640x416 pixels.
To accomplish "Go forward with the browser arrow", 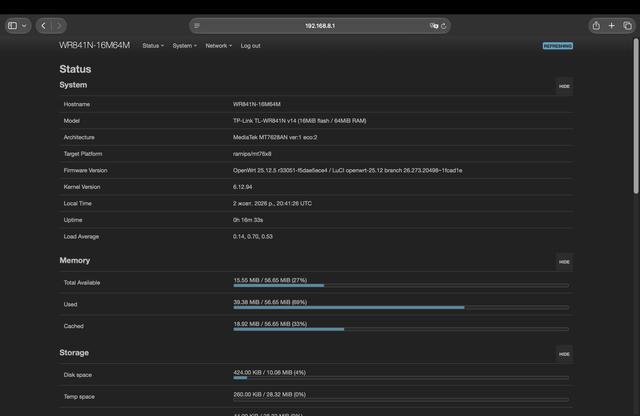I will [x=59, y=26].
